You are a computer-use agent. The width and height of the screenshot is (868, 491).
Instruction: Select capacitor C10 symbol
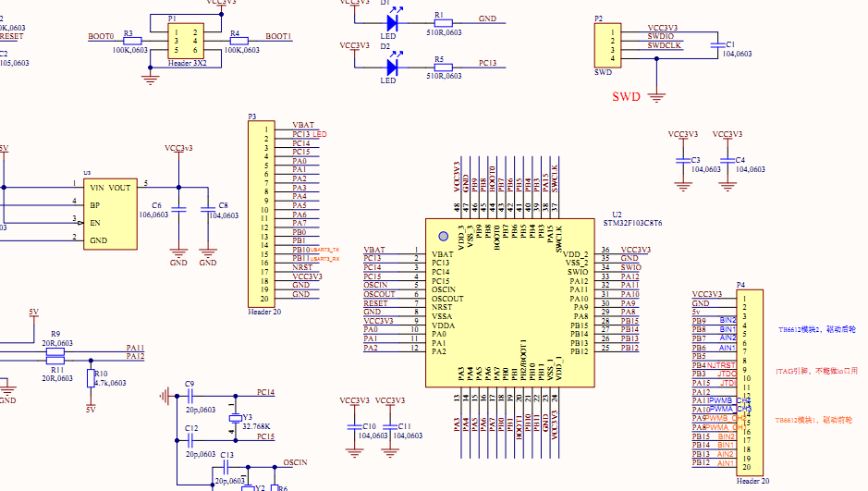[x=354, y=427]
